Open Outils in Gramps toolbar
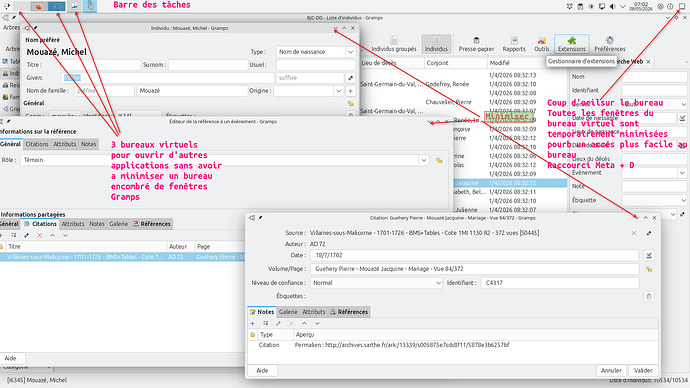690x388 pixels. 542,44
